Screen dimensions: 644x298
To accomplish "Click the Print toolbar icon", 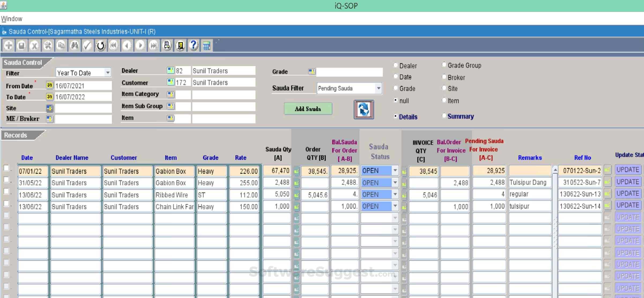I will tap(167, 46).
